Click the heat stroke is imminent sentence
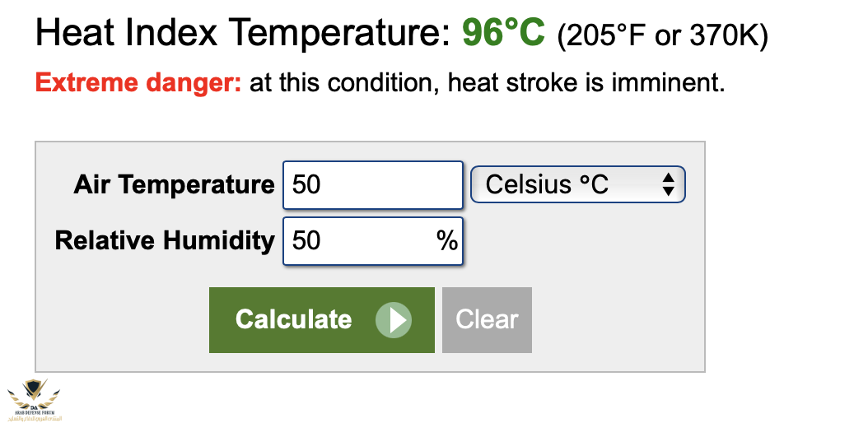 487,83
